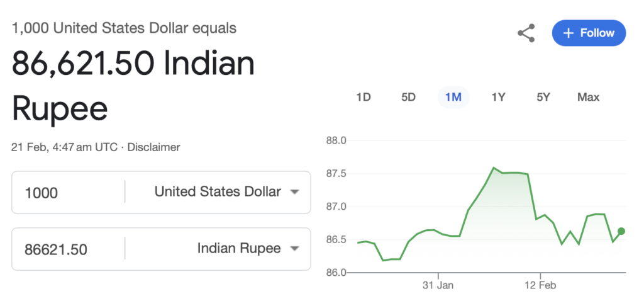
Task: Show the 1Y chart range
Action: (x=498, y=97)
